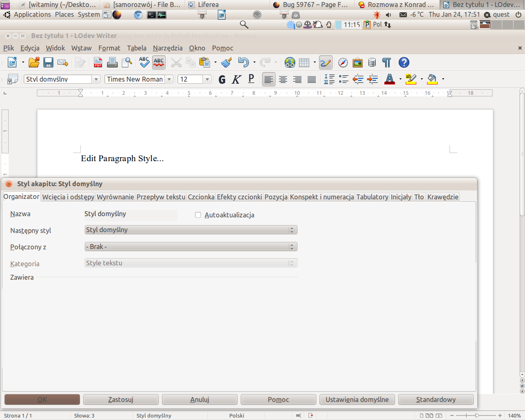Open the Połączony z dropdown

coord(292,247)
